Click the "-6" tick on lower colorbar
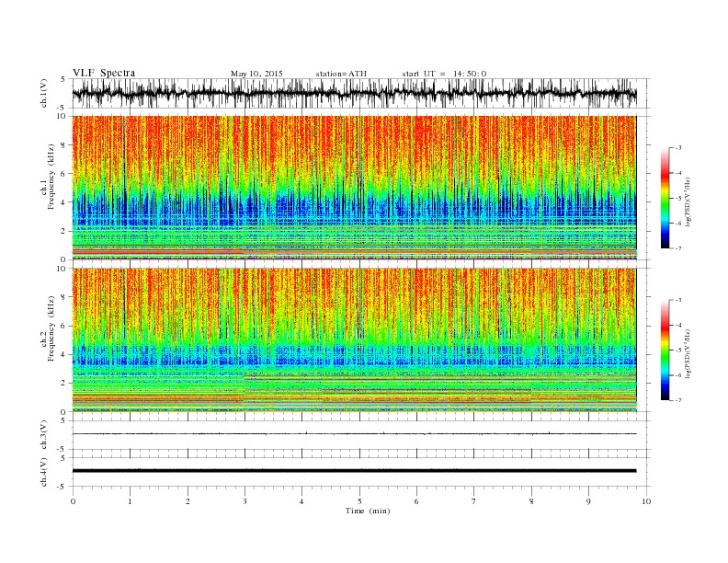Image resolution: width=728 pixels, height=563 pixels. (x=678, y=375)
